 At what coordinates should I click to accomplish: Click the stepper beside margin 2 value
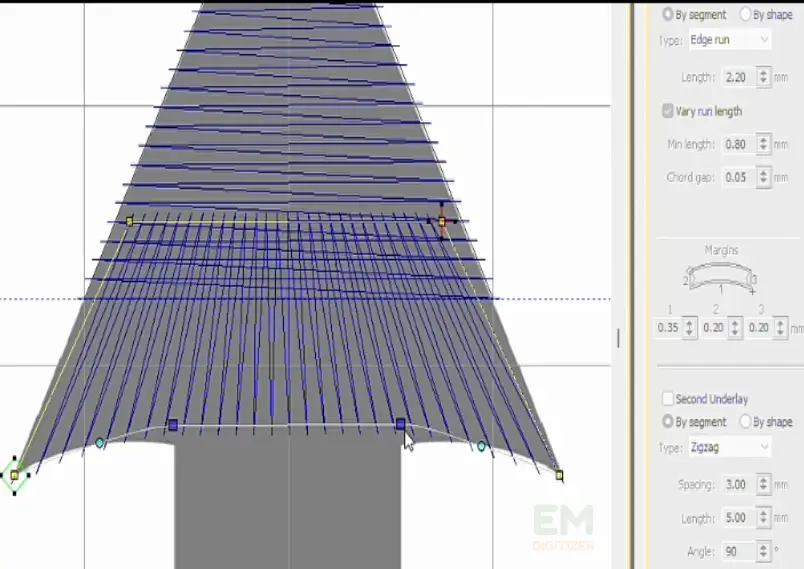pos(735,328)
